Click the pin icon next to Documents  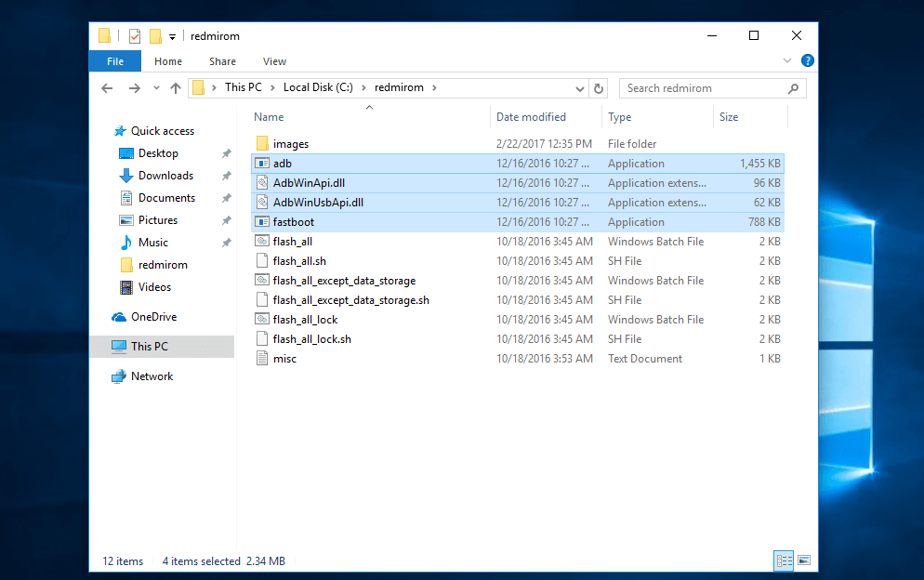tap(226, 198)
